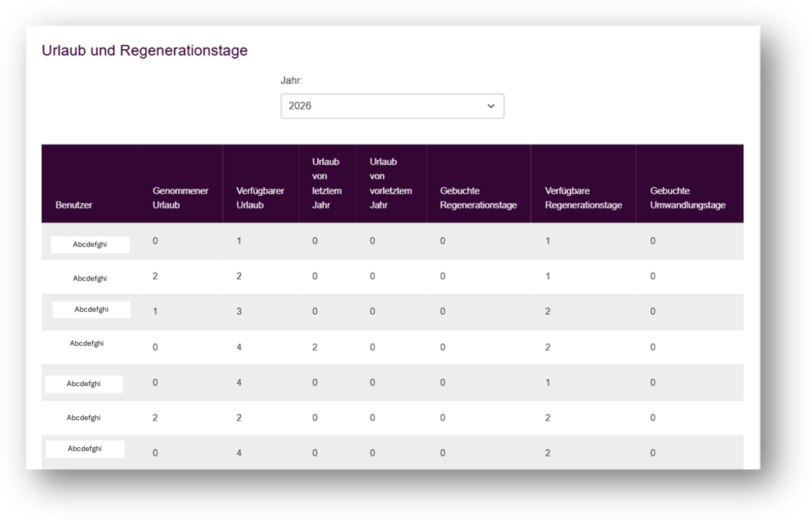Select the first Abcdefghi user button
The height and width of the screenshot is (521, 812).
click(x=91, y=244)
